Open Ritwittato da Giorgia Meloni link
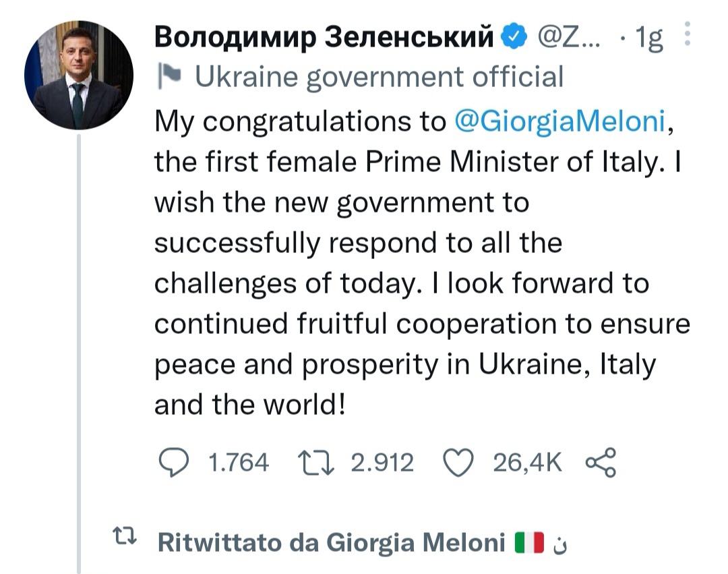Viewport: 728px width, 574px height. [x=330, y=542]
